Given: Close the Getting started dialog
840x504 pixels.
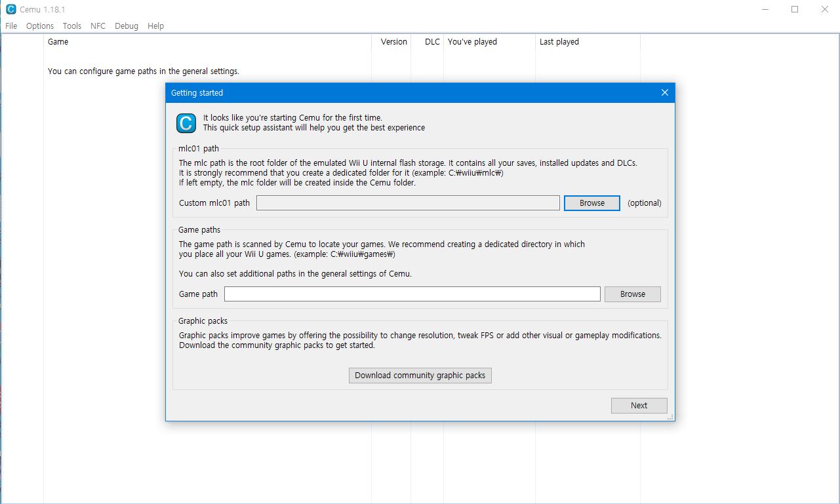Looking at the screenshot, I should click(665, 92).
